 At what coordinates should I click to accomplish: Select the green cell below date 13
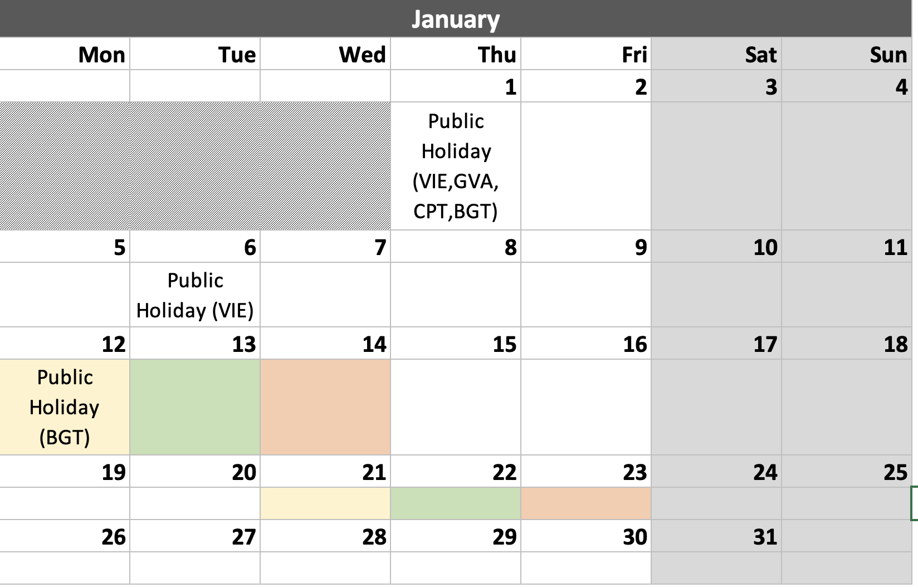195,407
